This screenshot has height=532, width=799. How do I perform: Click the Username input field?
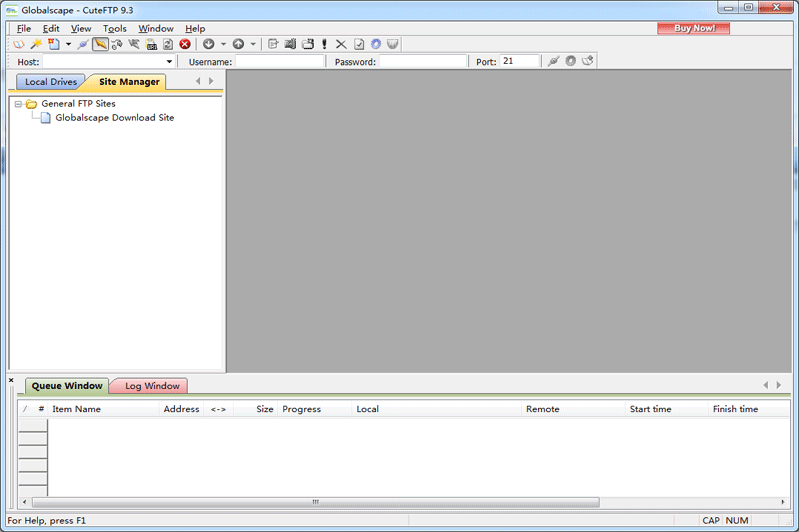280,62
